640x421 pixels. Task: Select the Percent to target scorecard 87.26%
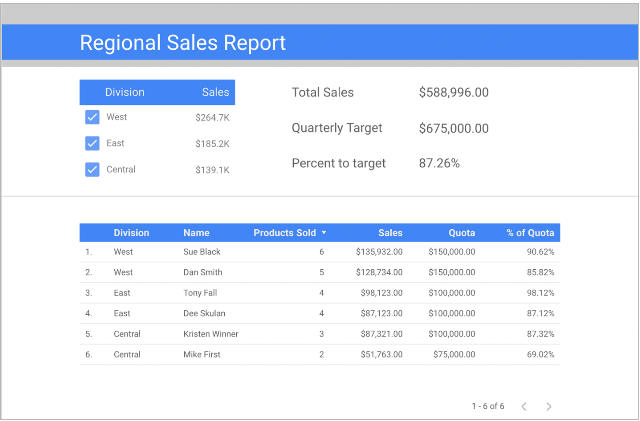click(439, 163)
